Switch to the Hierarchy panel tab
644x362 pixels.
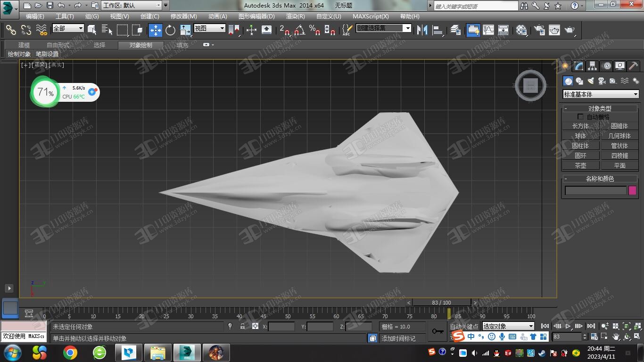point(592,66)
